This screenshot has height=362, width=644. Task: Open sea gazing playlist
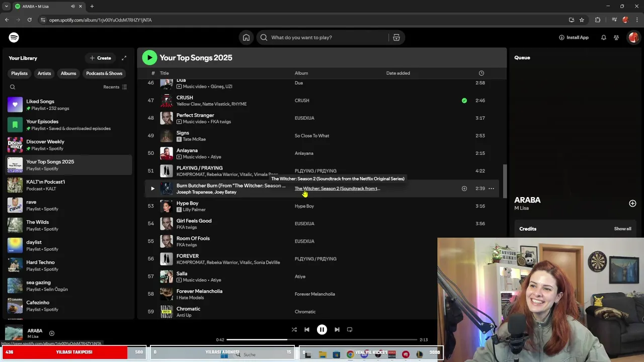[x=69, y=286]
